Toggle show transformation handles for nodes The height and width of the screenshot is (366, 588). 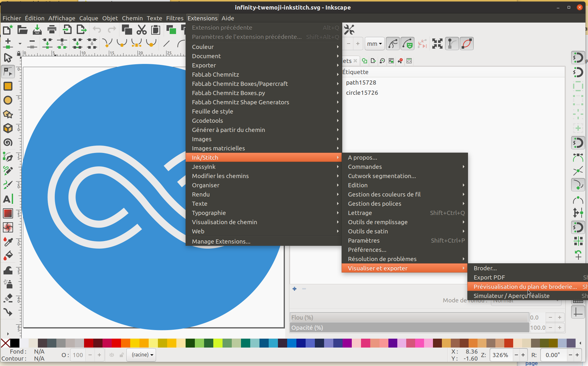pyautogui.click(x=437, y=44)
